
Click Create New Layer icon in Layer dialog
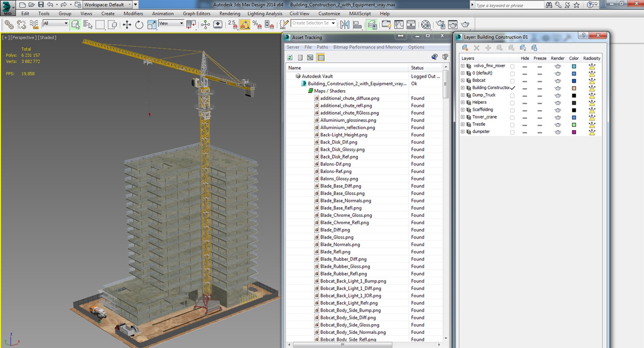click(x=465, y=48)
